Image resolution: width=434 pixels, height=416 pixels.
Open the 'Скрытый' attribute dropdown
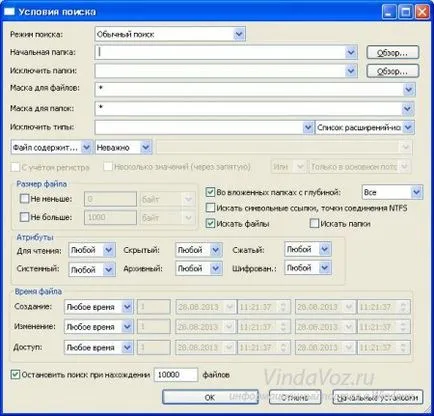199,250
